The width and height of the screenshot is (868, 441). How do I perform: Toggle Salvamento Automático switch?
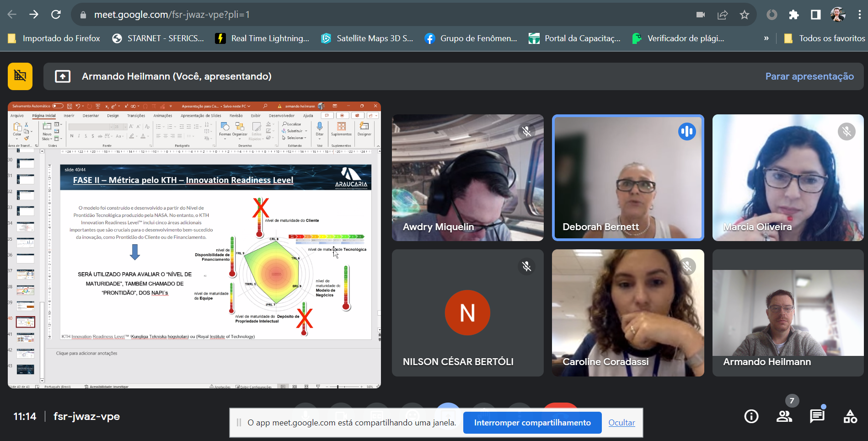(58, 106)
